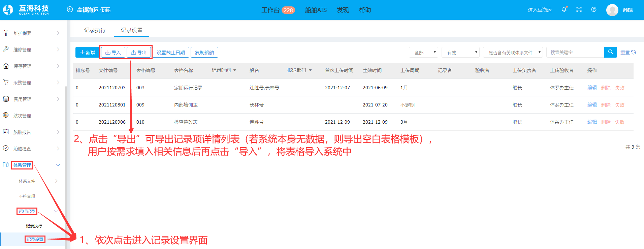Click the 船舶检查 checkmark sidebar icon
Screen dimensions: 644x249
click(x=6, y=148)
